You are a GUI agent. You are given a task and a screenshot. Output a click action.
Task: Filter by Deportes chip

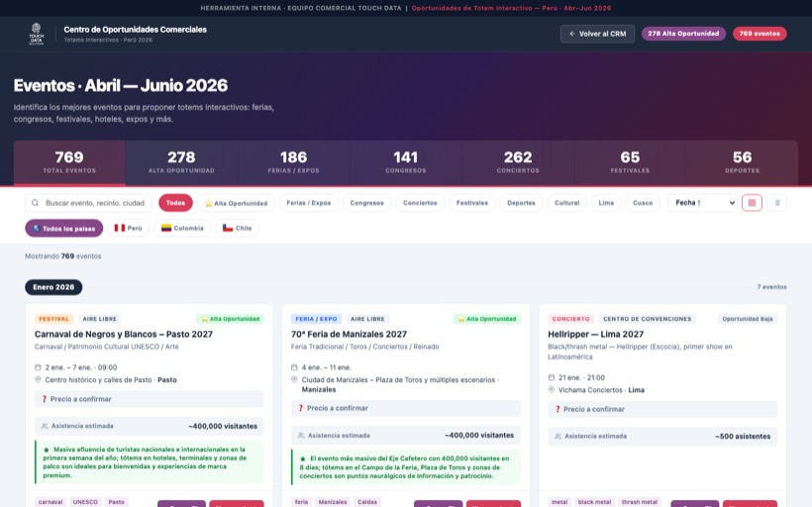pyautogui.click(x=522, y=203)
